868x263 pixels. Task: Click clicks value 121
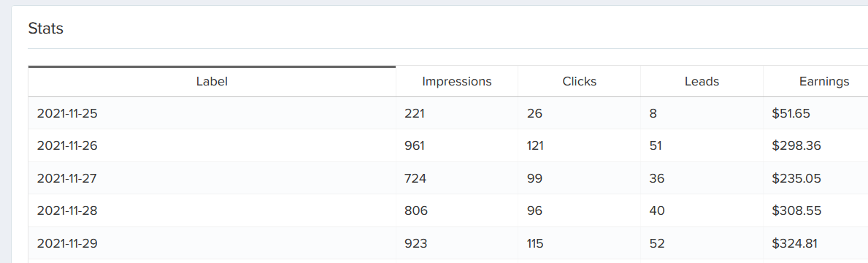point(535,145)
